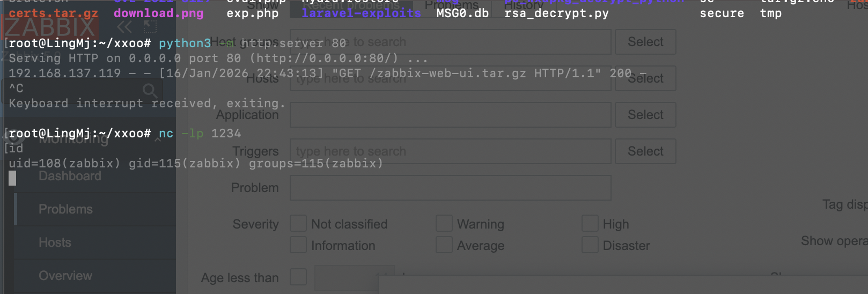Enable the Disaster severity checkbox
This screenshot has height=294, width=868.
coord(590,245)
